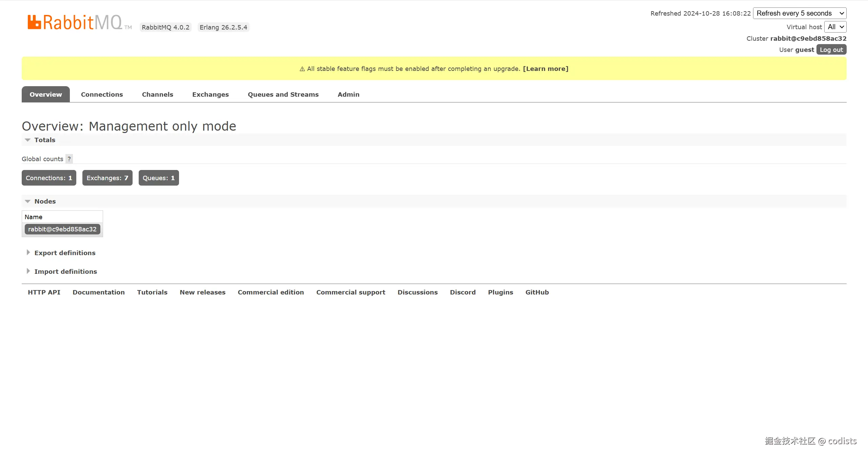Click the Overview: Management only mode heading
Image resolution: width=868 pixels, height=457 pixels.
coord(129,126)
